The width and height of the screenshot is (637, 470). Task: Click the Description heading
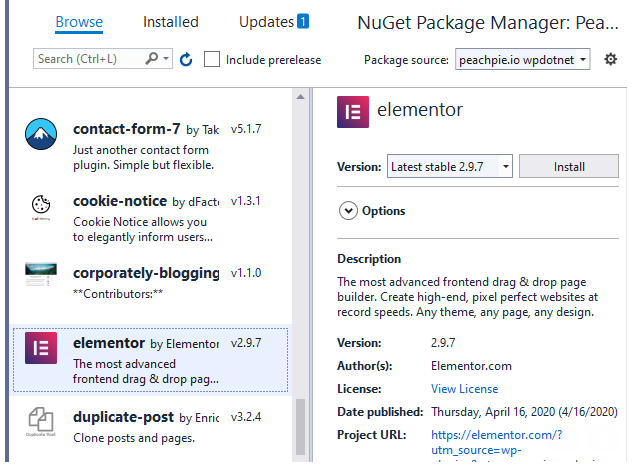pyautogui.click(x=369, y=259)
